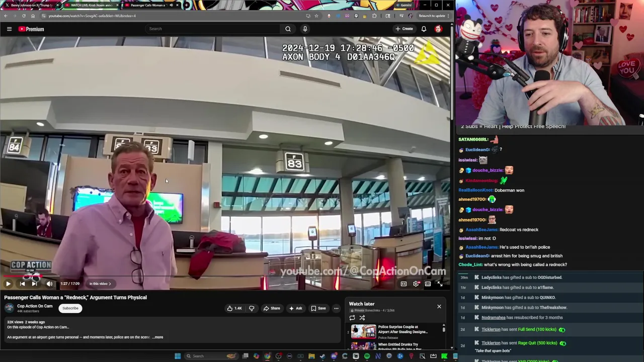Click Chode_Lint username in chat
This screenshot has height=362, width=644.
(470, 265)
